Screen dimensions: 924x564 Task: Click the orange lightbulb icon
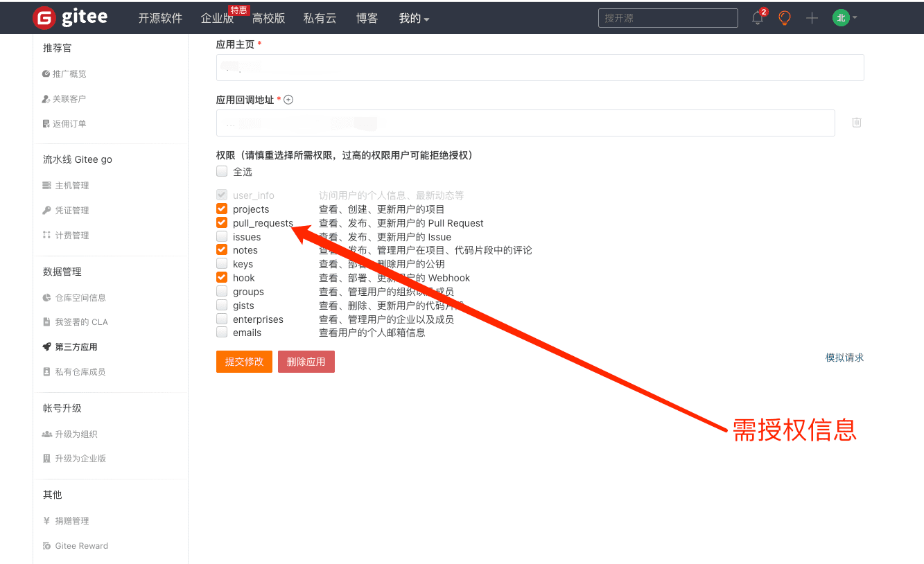pyautogui.click(x=785, y=18)
